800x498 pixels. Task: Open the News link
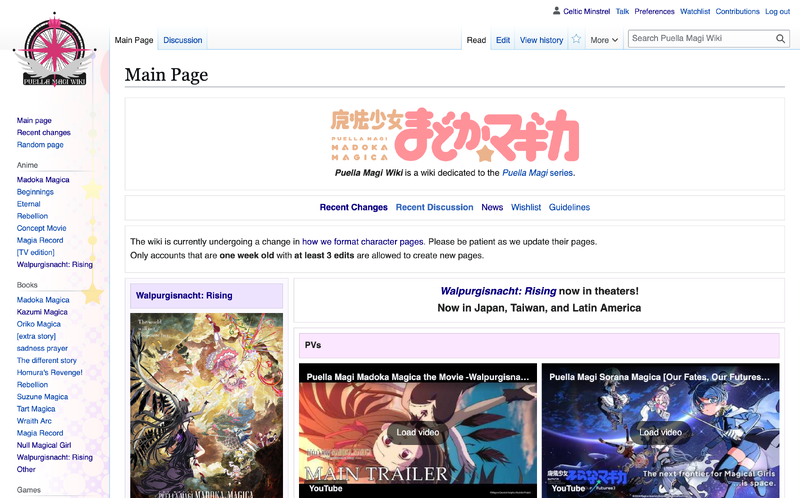(x=492, y=207)
